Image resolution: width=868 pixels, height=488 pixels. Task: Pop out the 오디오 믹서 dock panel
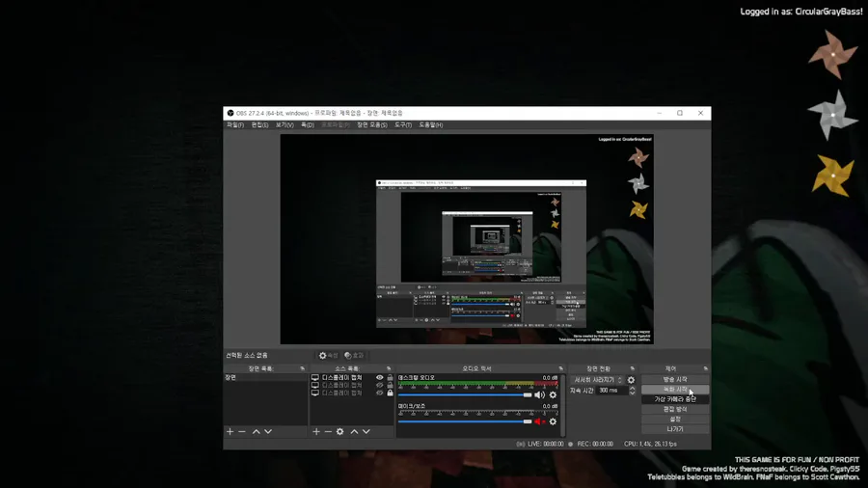click(560, 368)
